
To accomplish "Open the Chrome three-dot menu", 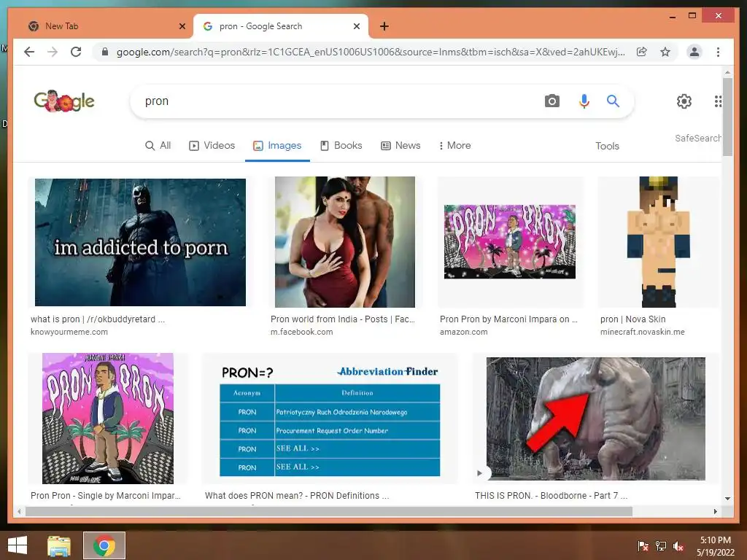I will (718, 52).
